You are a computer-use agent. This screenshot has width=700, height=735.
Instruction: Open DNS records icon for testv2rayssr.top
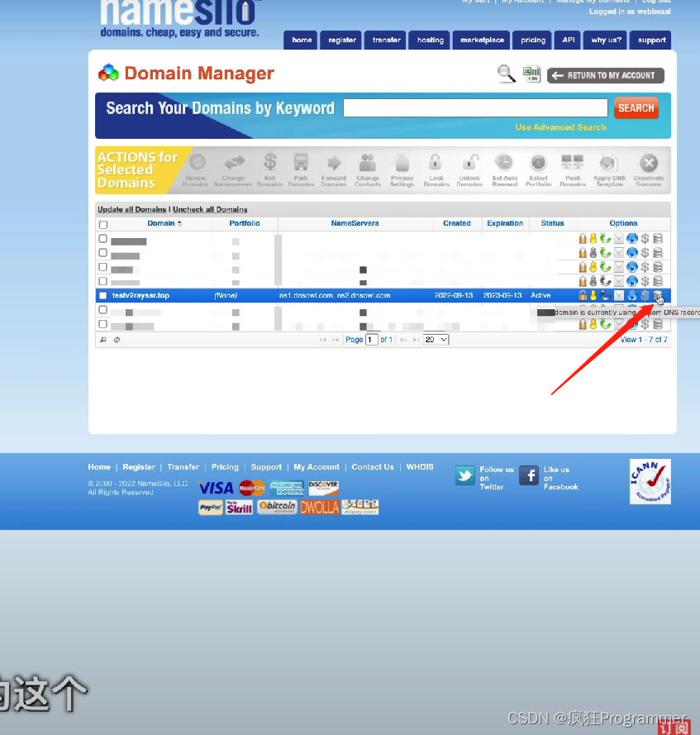pyautogui.click(x=657, y=295)
